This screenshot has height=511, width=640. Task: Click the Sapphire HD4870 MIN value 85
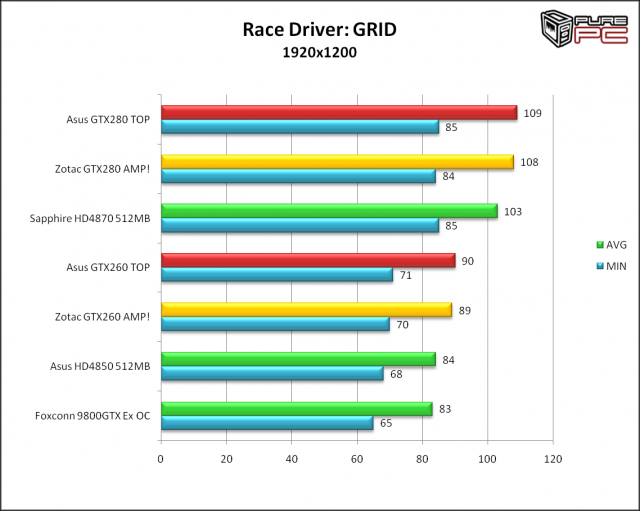(451, 226)
